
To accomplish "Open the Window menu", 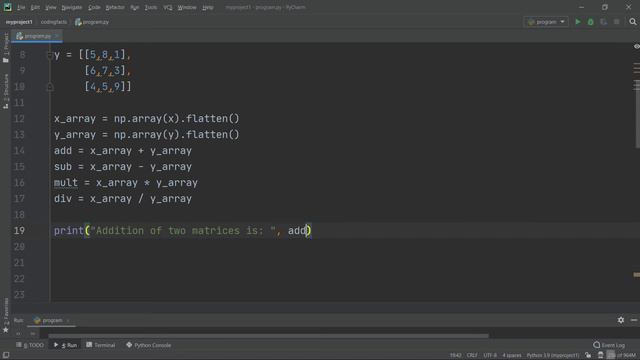I will coord(187,7).
